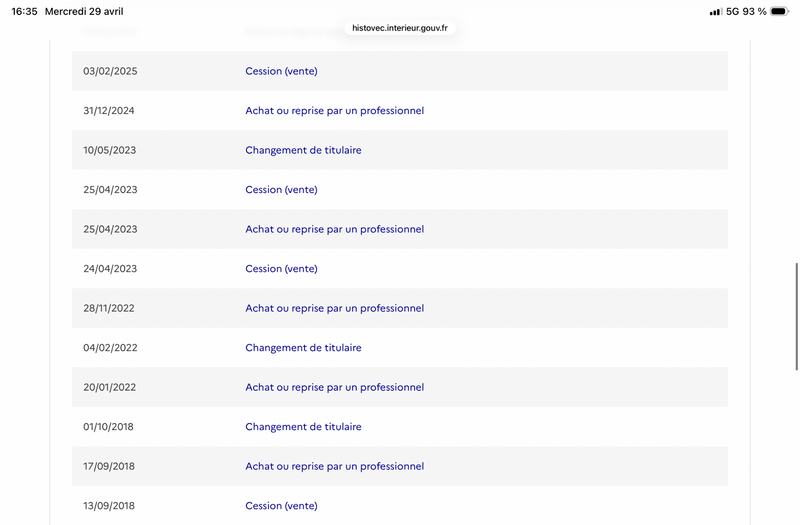Select Achat ou reprise dated 28/11/2022
This screenshot has width=800, height=525.
coord(334,308)
